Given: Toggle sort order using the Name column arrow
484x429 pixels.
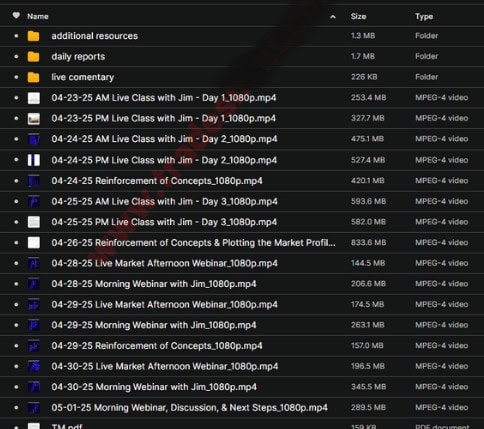Looking at the screenshot, I should point(333,17).
